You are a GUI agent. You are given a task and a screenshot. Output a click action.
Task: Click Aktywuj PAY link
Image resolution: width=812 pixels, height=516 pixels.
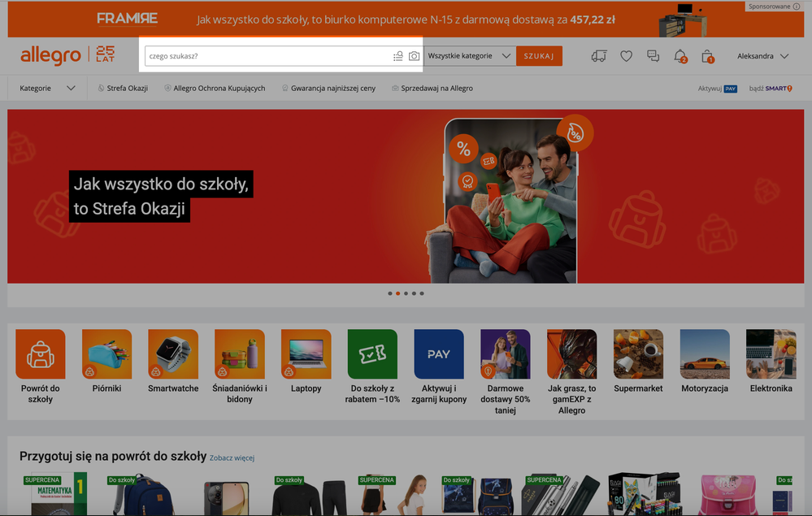coord(717,89)
